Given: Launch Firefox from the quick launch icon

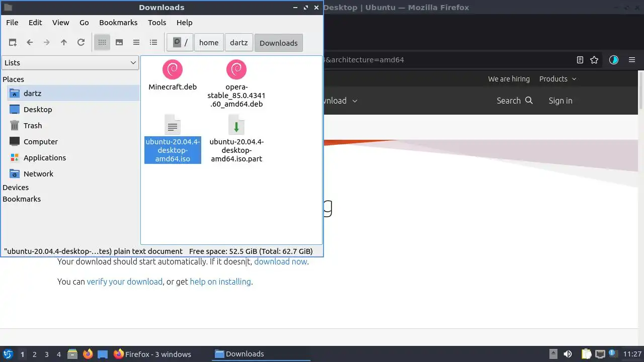Looking at the screenshot, I should 88,354.
